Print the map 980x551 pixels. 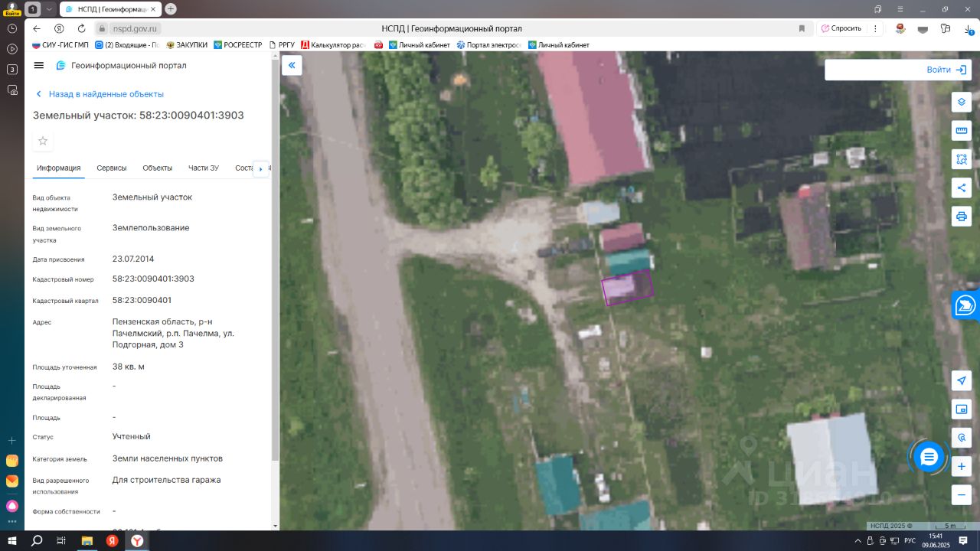tap(962, 216)
